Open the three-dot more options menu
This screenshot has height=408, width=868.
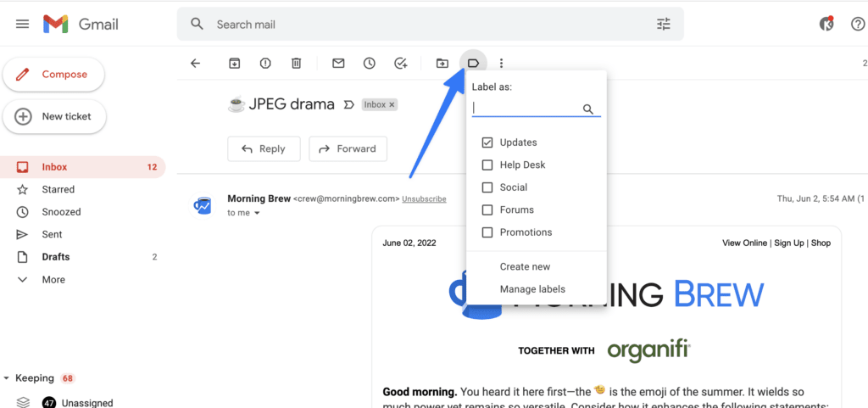(x=502, y=63)
